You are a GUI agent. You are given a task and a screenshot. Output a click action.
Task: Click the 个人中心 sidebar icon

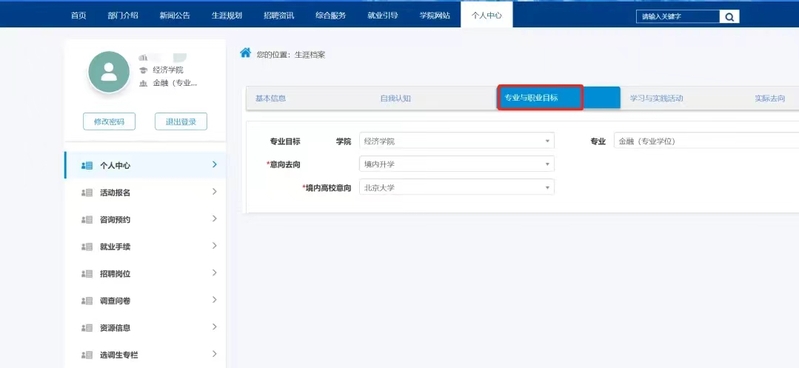pyautogui.click(x=87, y=166)
